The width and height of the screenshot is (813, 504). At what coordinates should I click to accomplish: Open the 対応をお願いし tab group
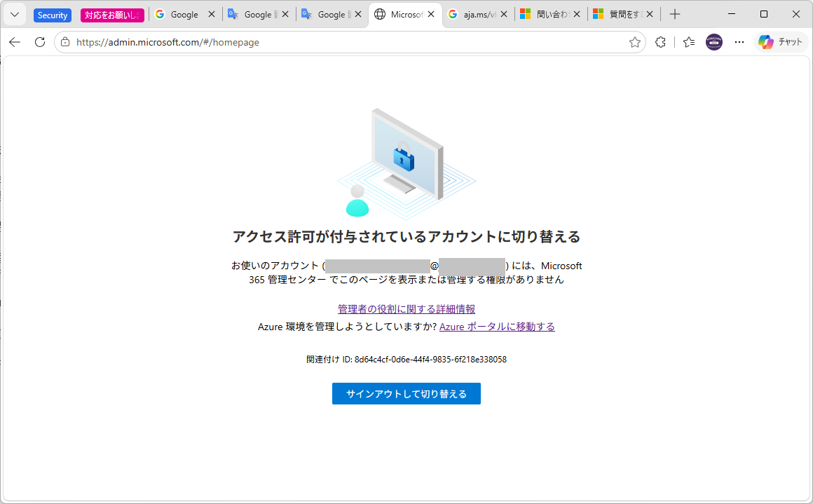click(112, 15)
